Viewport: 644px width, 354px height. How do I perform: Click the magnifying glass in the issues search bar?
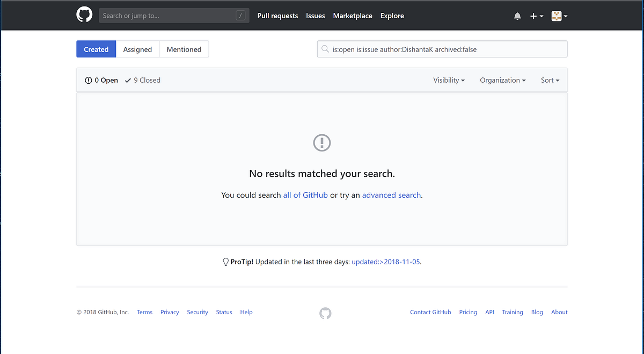[325, 48]
